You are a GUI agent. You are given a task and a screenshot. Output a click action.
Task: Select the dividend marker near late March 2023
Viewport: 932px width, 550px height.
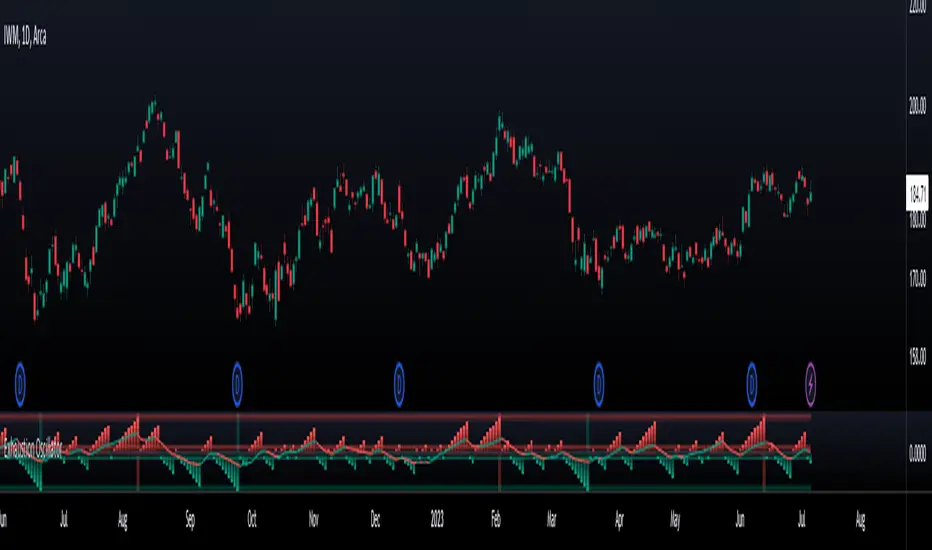[599, 384]
